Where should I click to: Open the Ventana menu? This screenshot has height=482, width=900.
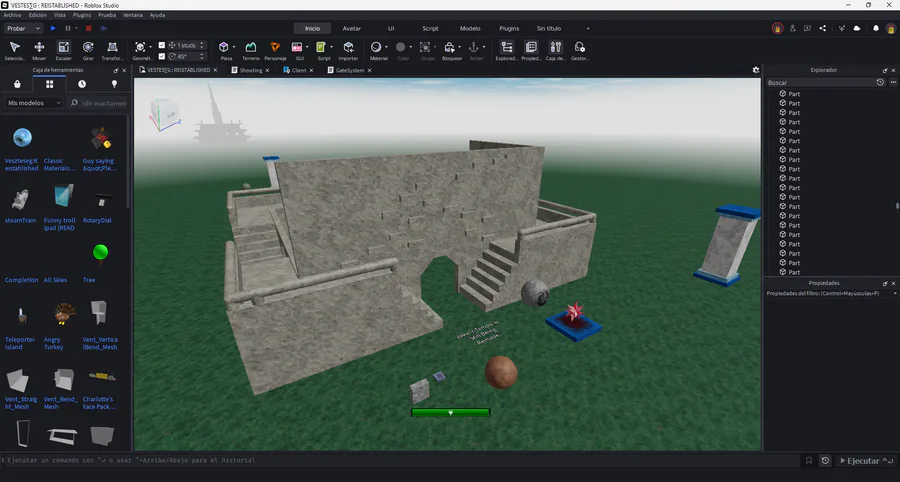coord(133,15)
